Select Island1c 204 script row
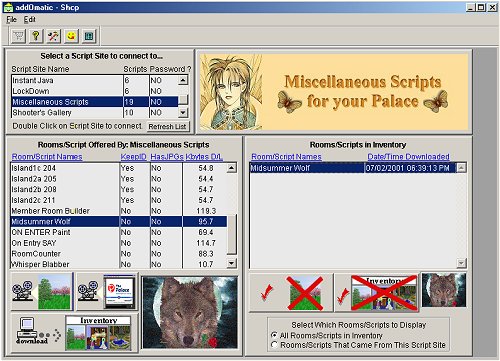500x361 pixels. (119, 168)
